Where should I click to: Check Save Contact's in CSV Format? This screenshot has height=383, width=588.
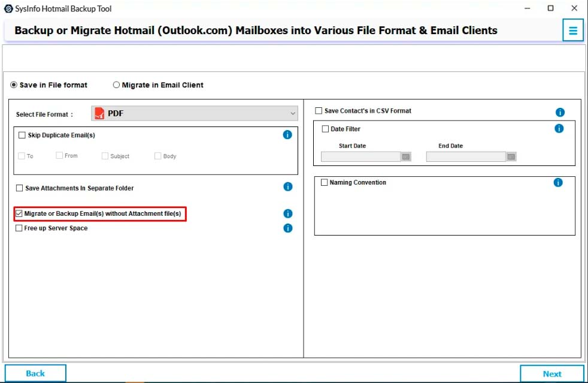point(319,111)
